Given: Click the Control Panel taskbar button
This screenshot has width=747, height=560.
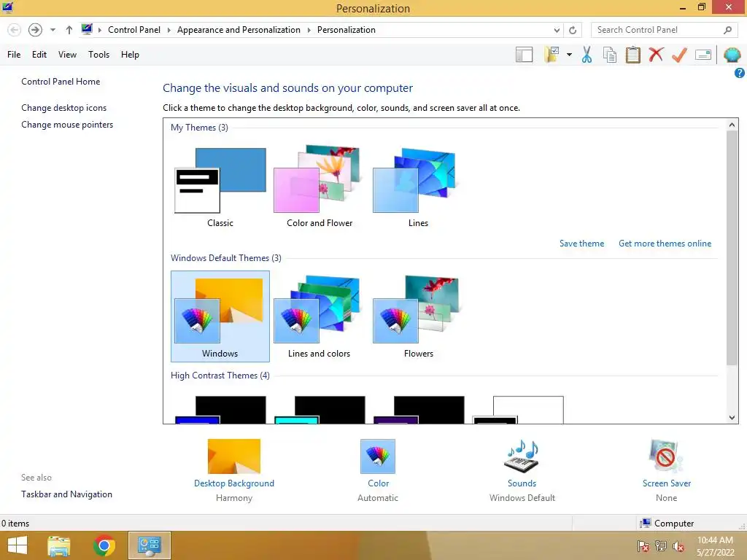Looking at the screenshot, I should coord(150,545).
